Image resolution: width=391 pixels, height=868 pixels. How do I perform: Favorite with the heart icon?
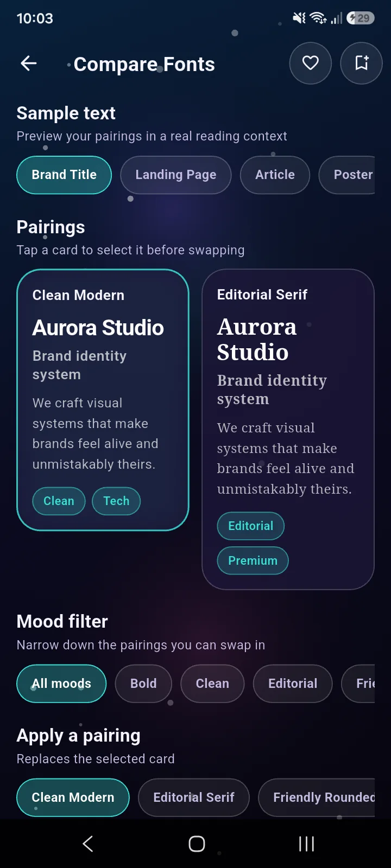pyautogui.click(x=311, y=63)
